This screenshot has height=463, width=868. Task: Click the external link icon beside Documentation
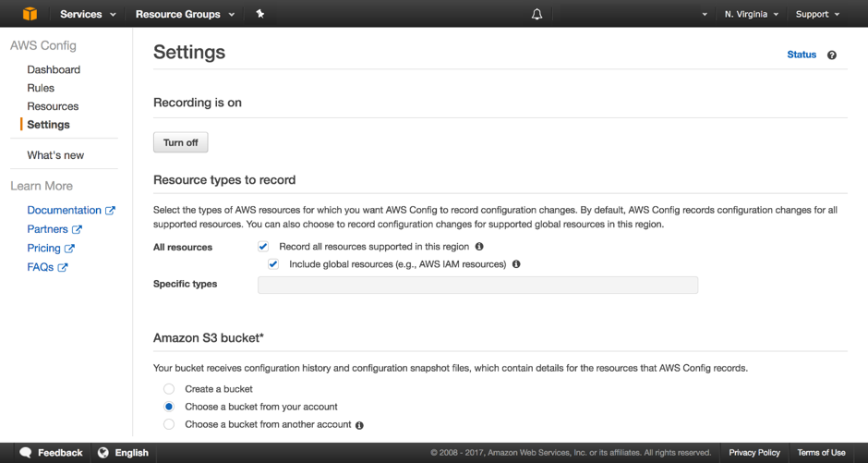pos(110,211)
